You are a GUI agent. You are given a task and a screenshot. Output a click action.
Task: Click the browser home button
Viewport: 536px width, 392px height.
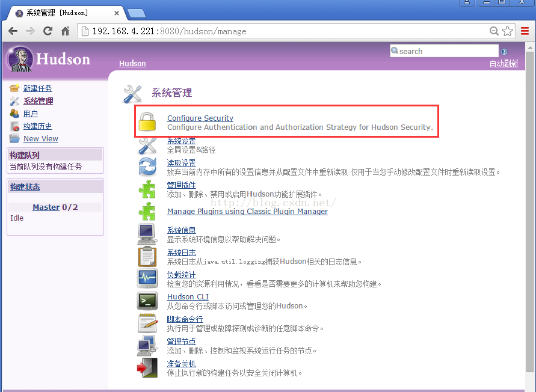(66, 31)
